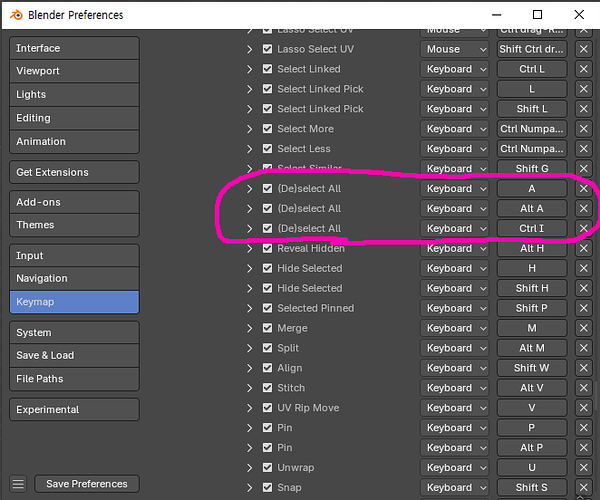Expand the Select Less keymap entry

coord(249,148)
